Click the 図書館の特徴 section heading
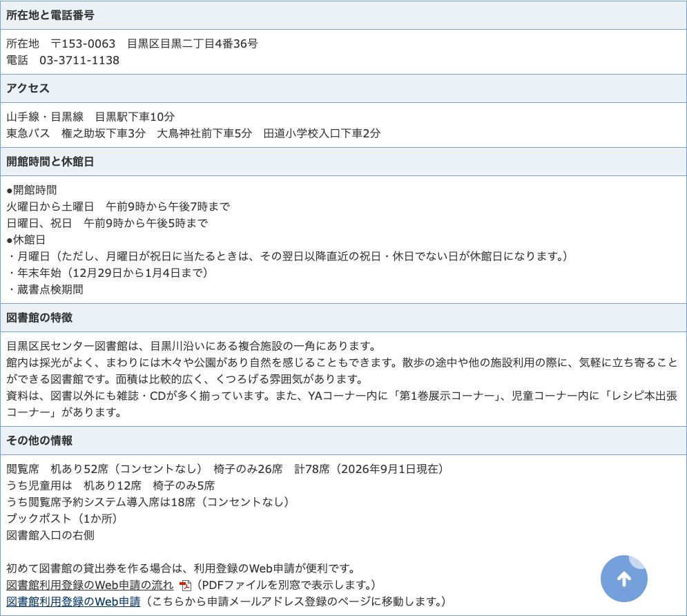 39,318
